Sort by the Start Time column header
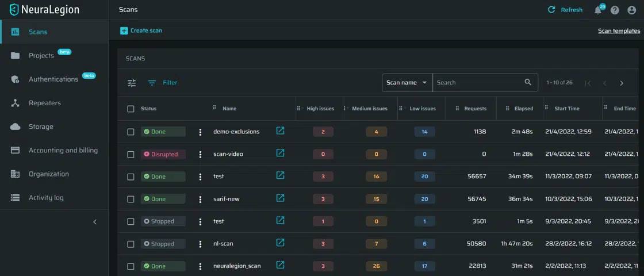The height and width of the screenshot is (276, 644). pos(567,109)
